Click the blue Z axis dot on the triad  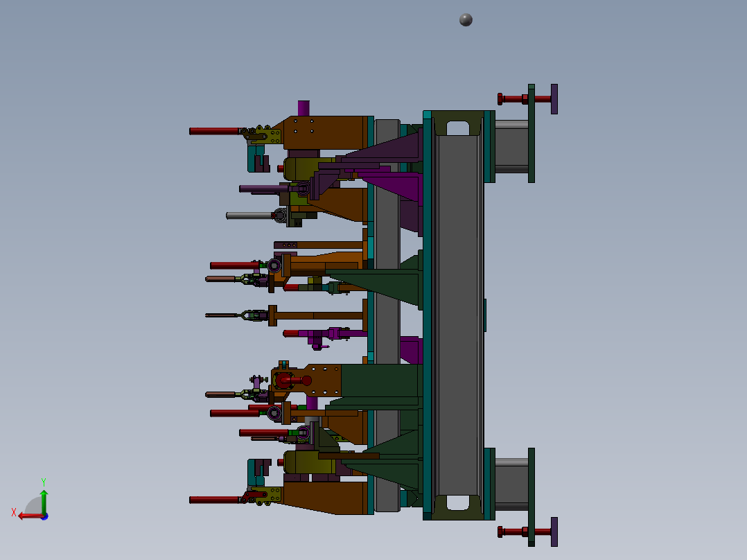click(x=44, y=516)
